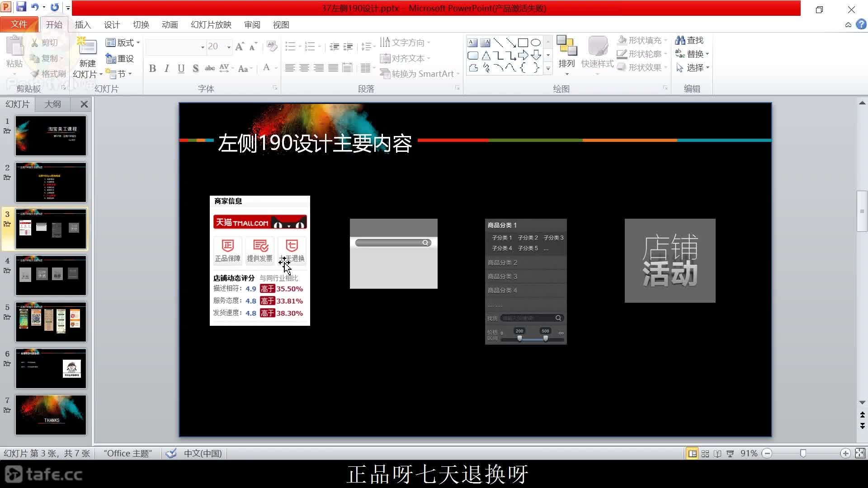Click the Find (查找) button

[x=689, y=40]
